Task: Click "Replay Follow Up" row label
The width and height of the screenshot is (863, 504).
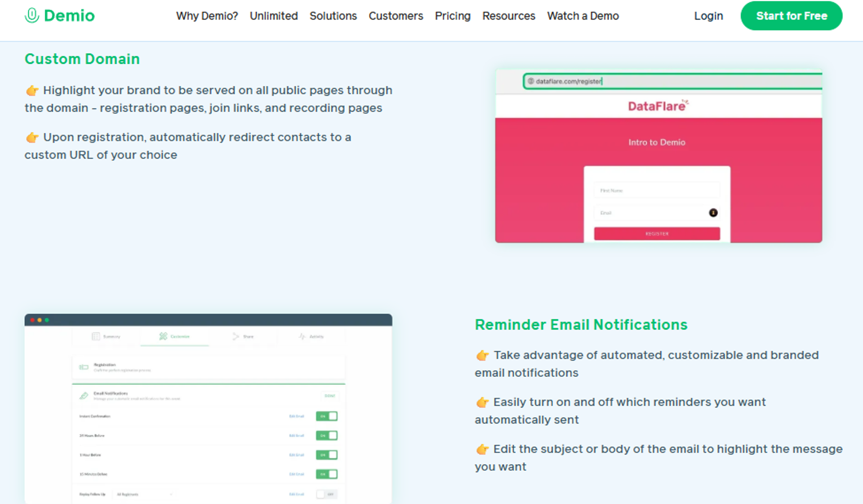Action: click(x=92, y=495)
